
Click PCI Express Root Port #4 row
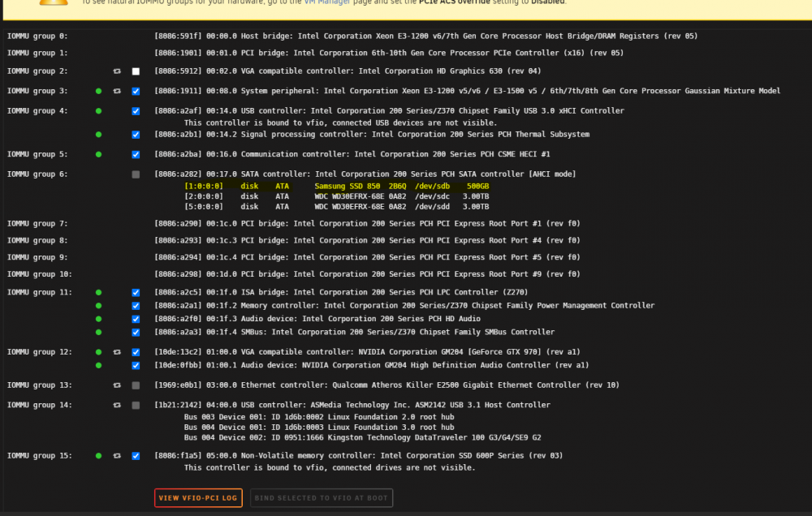coord(367,240)
